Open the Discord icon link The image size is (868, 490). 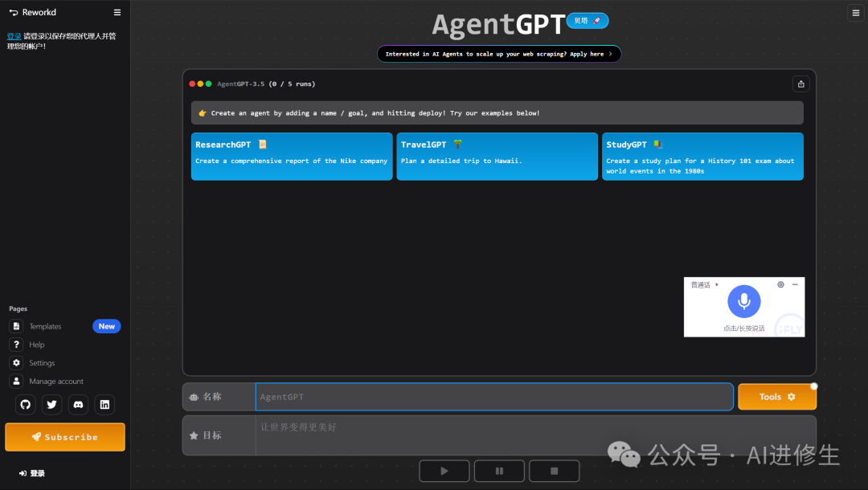78,404
